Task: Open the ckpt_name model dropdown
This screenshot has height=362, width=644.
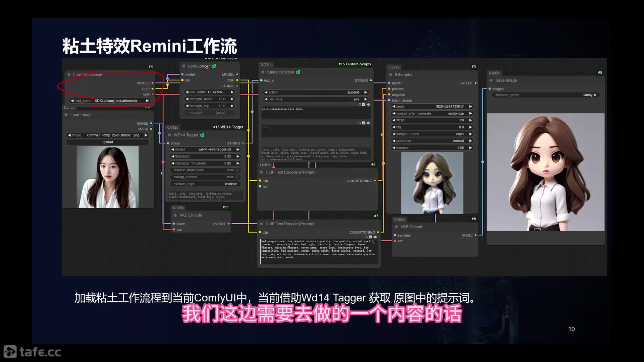Action: pyautogui.click(x=109, y=101)
